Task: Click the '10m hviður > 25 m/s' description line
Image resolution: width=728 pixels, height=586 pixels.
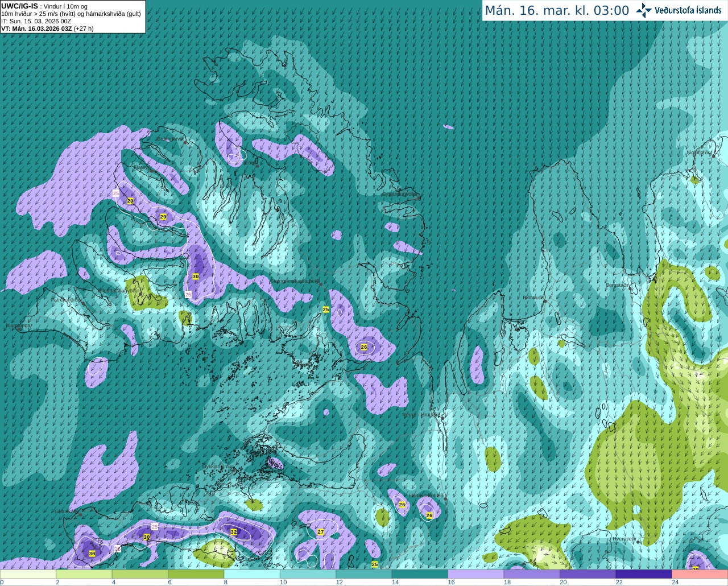Action: (71, 14)
